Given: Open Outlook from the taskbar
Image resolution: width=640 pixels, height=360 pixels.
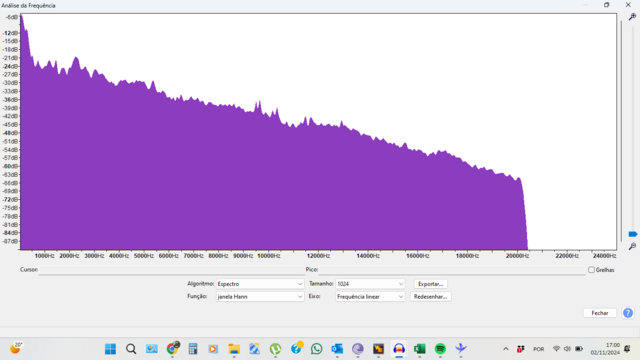Looking at the screenshot, I should [x=337, y=349].
